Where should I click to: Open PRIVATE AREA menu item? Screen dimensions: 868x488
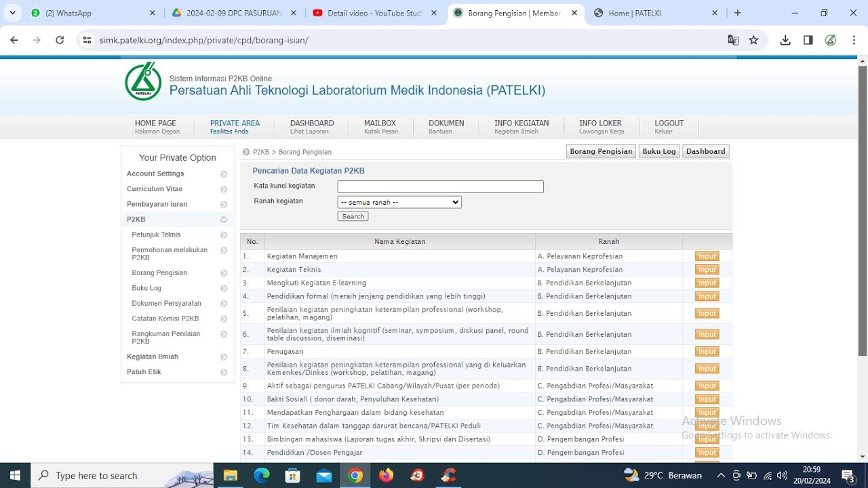coord(235,127)
